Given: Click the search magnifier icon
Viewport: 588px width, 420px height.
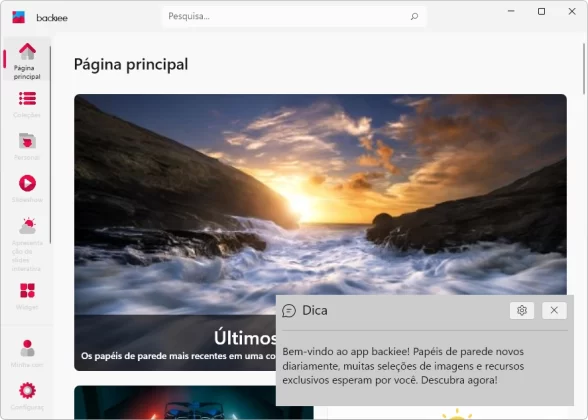Looking at the screenshot, I should pos(414,16).
